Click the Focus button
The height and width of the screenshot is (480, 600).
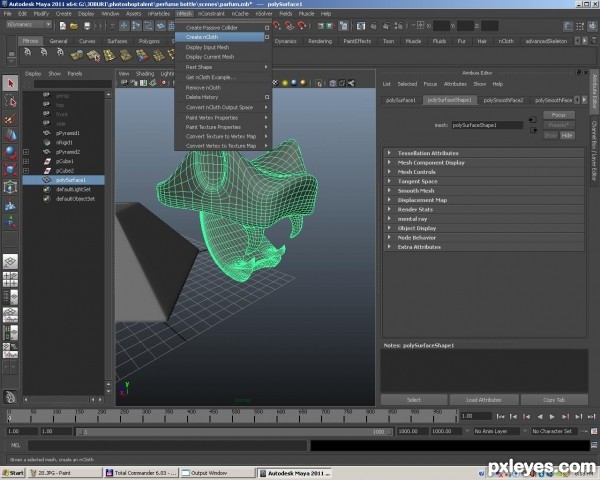pos(558,115)
